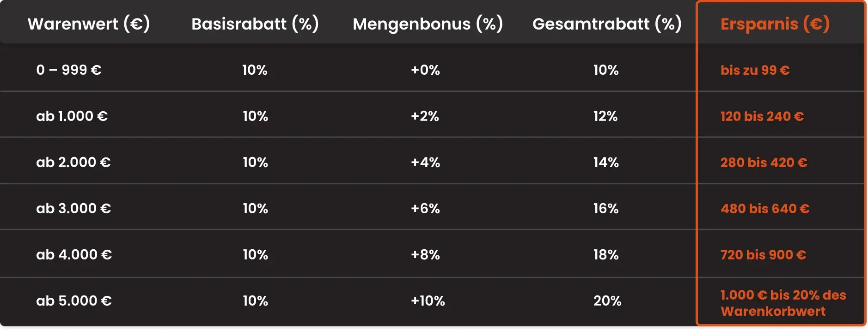The height and width of the screenshot is (331, 868).
Task: Select the "720 bis 900 €" savings cell
Action: coord(763,255)
